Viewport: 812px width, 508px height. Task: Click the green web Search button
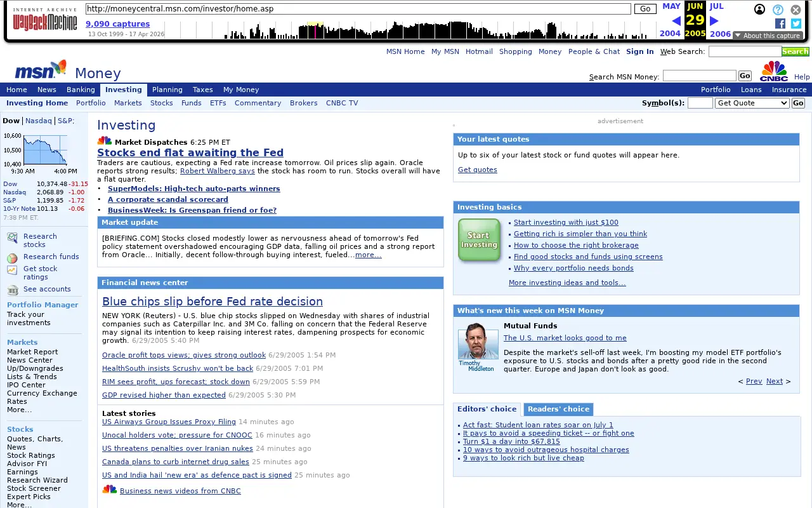click(795, 51)
